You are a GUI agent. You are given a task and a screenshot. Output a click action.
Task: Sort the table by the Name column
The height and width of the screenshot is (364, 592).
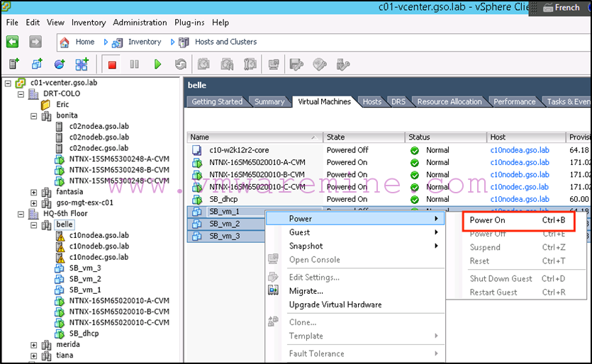[x=255, y=137]
